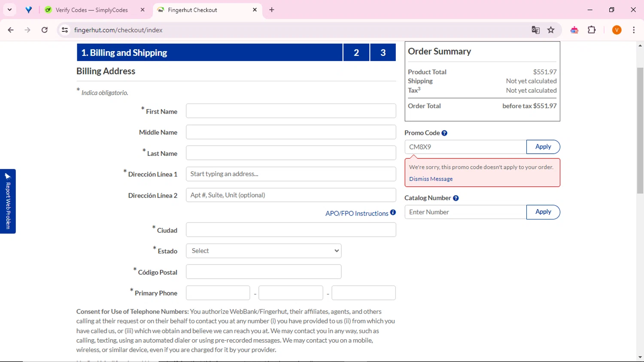Open the Chrome profile avatar

617,30
